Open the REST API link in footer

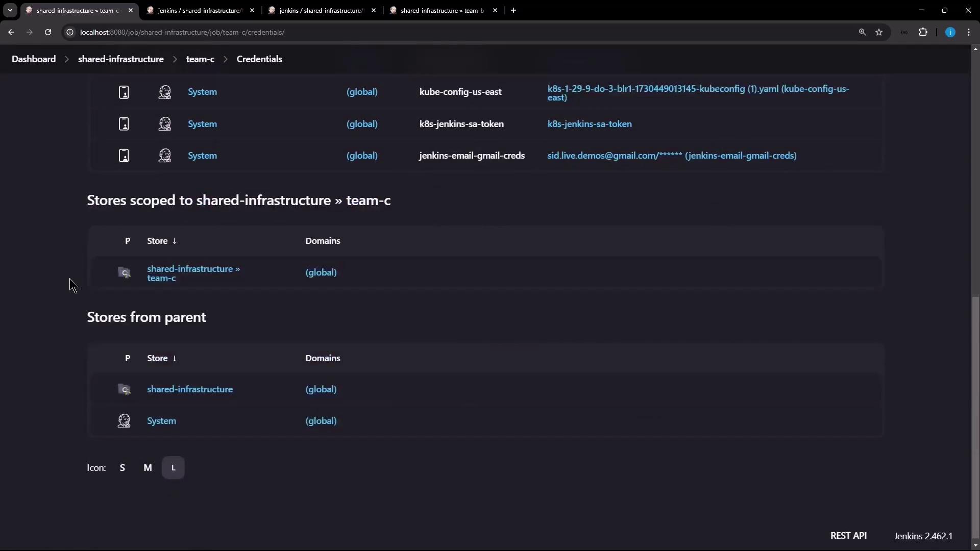click(x=848, y=536)
